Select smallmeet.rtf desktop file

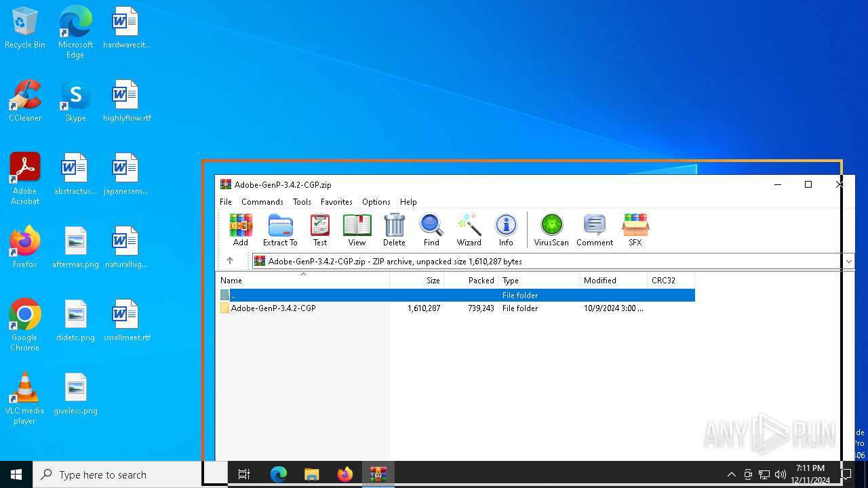pyautogui.click(x=127, y=321)
